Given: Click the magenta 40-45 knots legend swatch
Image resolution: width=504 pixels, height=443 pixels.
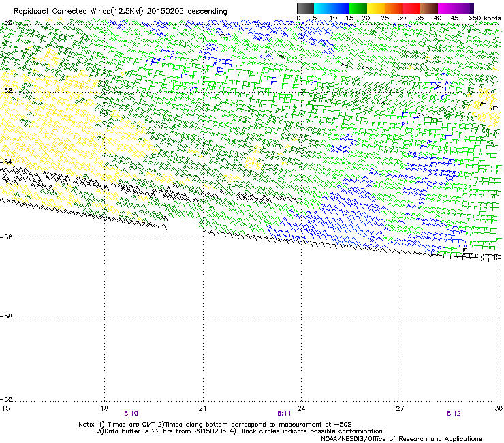Looking at the screenshot, I should coord(447,8).
